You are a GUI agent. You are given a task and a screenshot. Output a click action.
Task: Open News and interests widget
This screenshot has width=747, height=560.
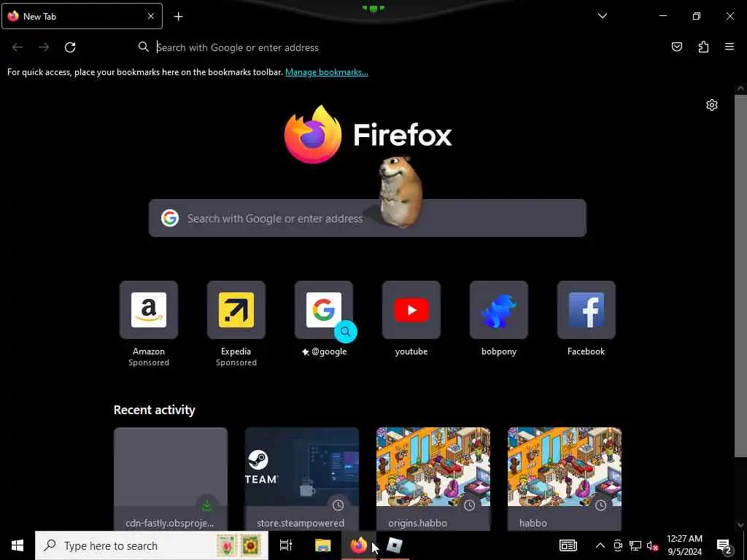(x=568, y=545)
